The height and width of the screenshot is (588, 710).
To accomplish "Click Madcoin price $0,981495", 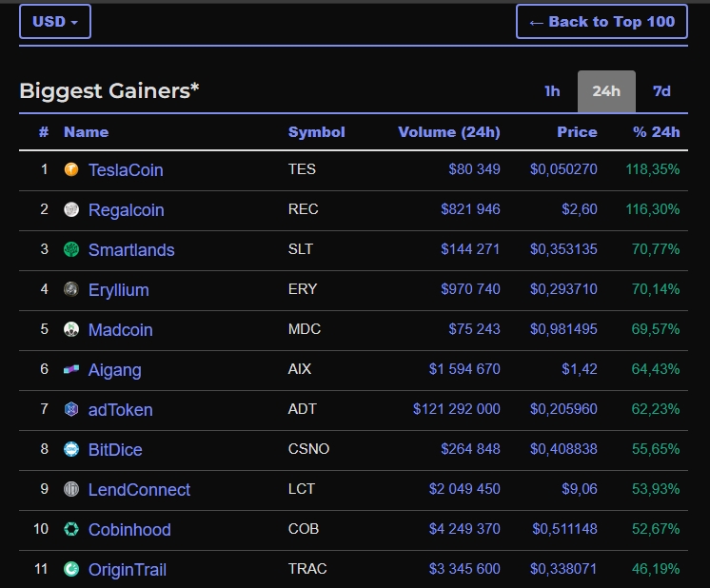I will [x=563, y=328].
